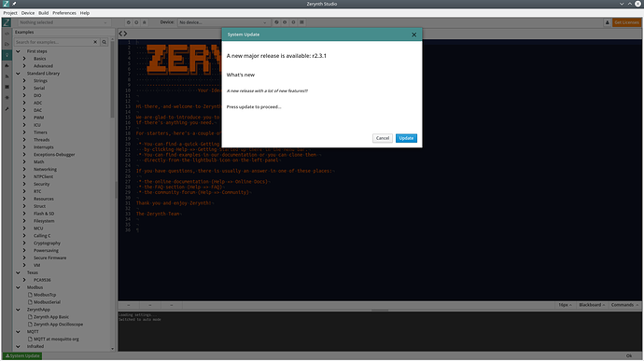Screen dimensions: 644x361
Task: Click the examples panel scrollbar
Action: [x=113, y=78]
